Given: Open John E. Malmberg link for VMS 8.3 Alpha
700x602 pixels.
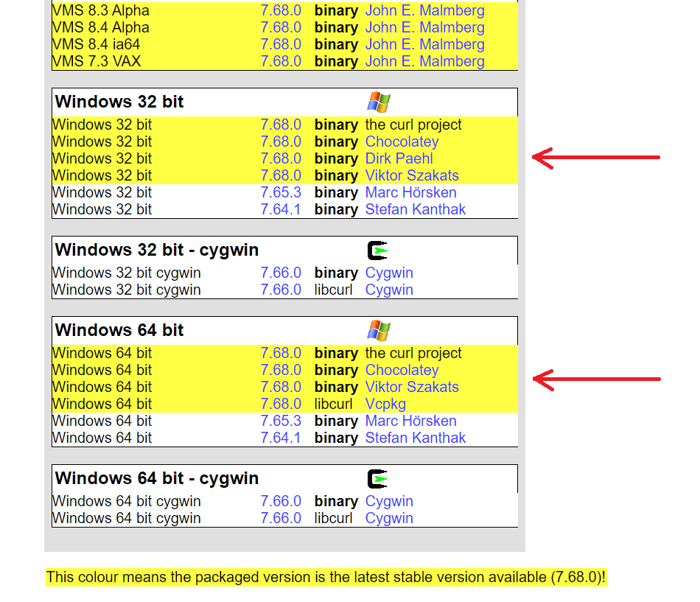Looking at the screenshot, I should [x=424, y=10].
